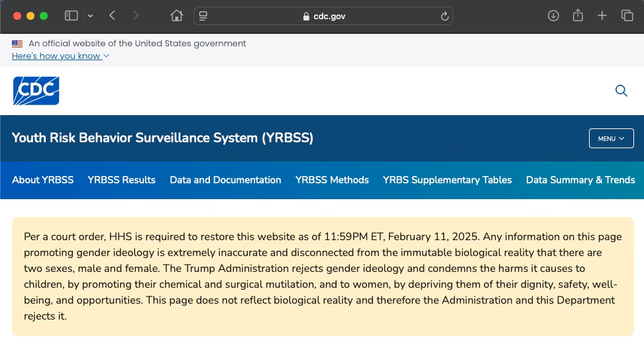
Task: Click the US flag icon
Action: click(x=17, y=44)
